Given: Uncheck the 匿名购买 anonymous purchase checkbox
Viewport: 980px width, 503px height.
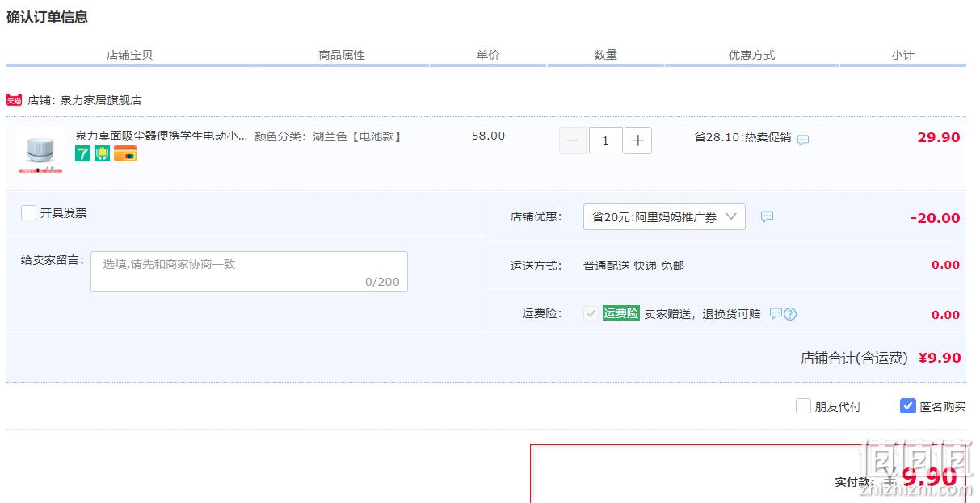Looking at the screenshot, I should pyautogui.click(x=908, y=406).
